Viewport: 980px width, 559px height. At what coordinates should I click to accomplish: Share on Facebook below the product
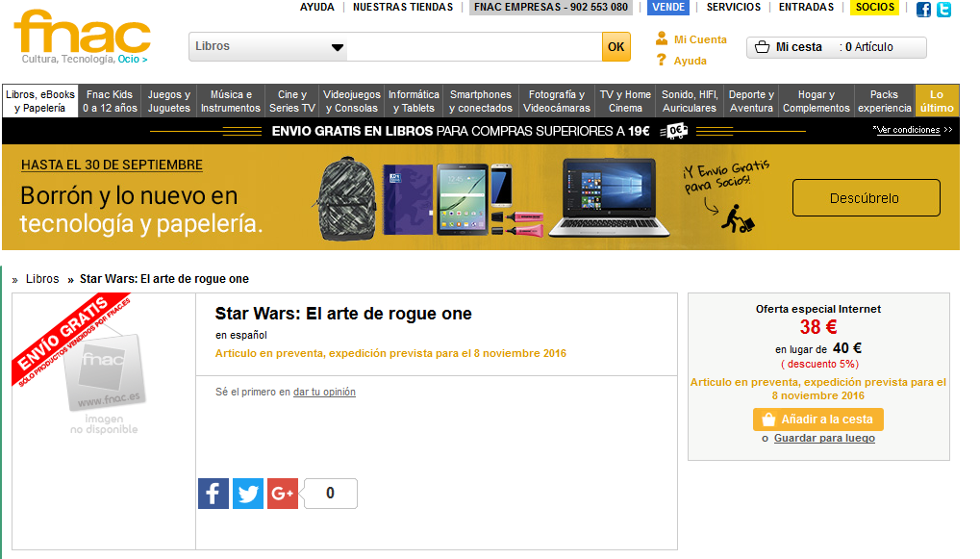(214, 494)
